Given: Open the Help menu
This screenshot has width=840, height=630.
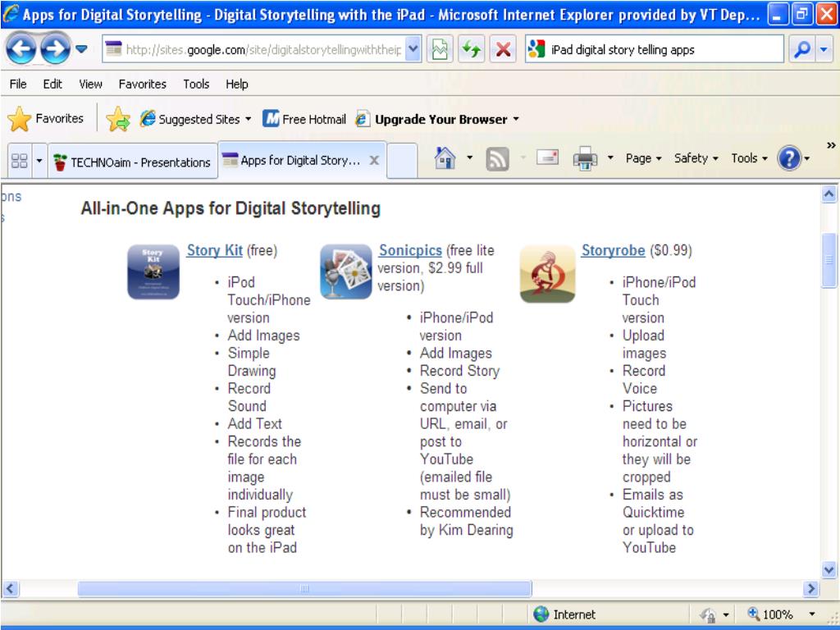Looking at the screenshot, I should point(237,84).
